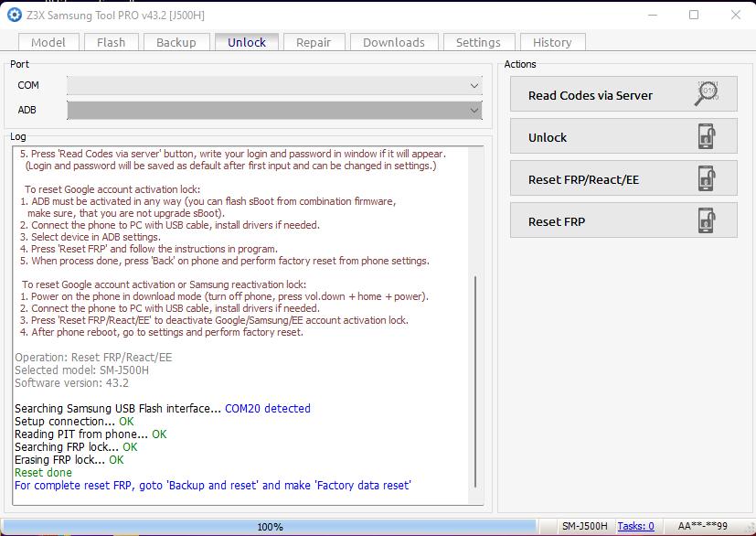Click 'Searching FRP lock... OK' log line
Screen dimensions: 756x536
click(76, 447)
